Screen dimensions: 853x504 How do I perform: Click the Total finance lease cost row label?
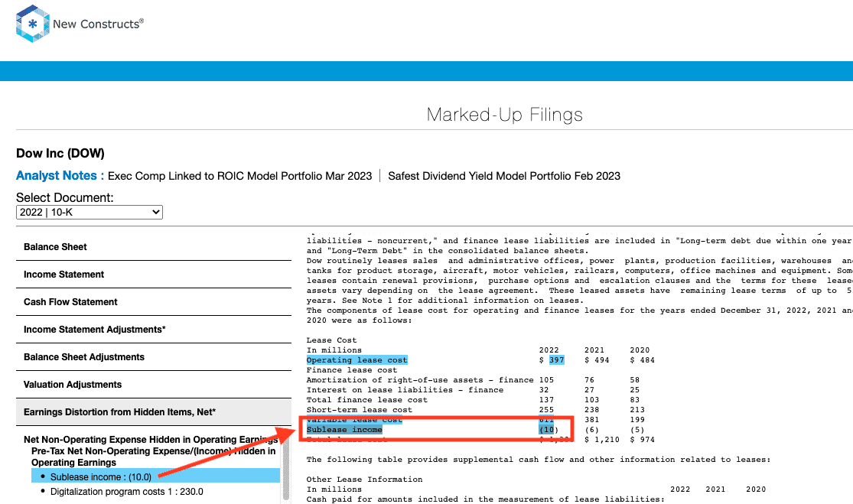click(367, 400)
